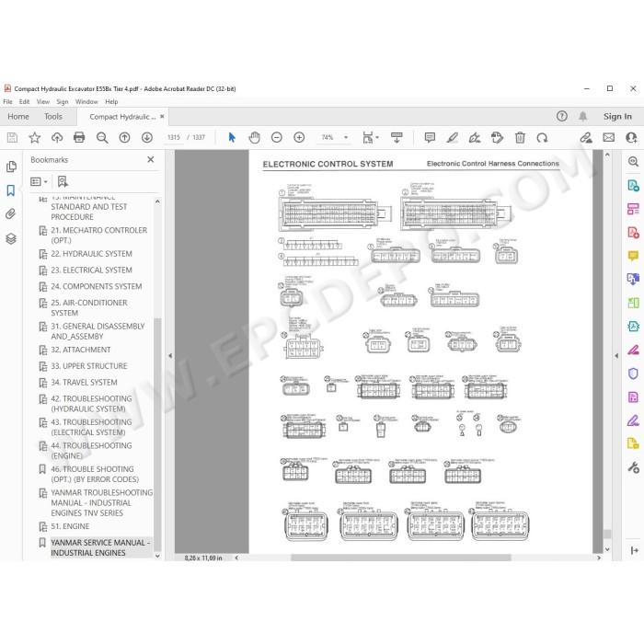Click the read mode scrolling icon
The image size is (644, 644).
(397, 138)
